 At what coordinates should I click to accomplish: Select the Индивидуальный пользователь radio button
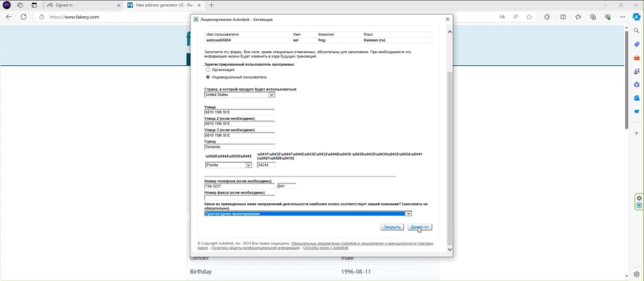click(208, 77)
